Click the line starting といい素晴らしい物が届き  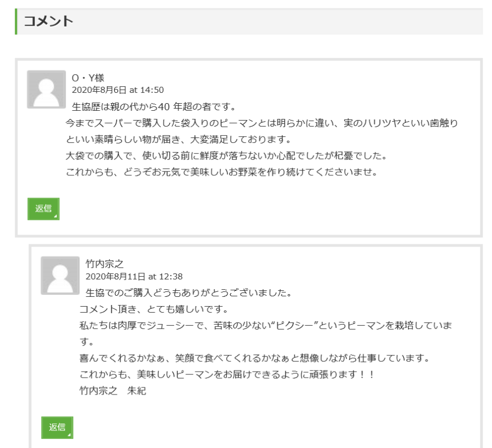point(178,139)
